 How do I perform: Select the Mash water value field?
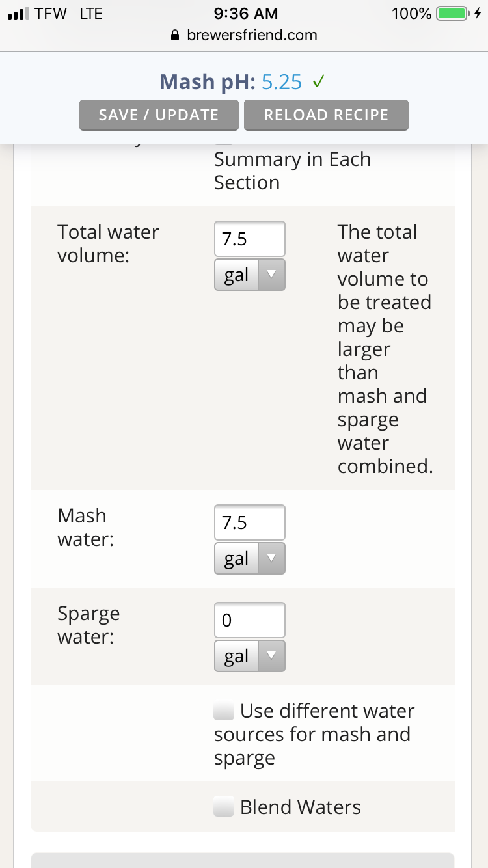(250, 522)
